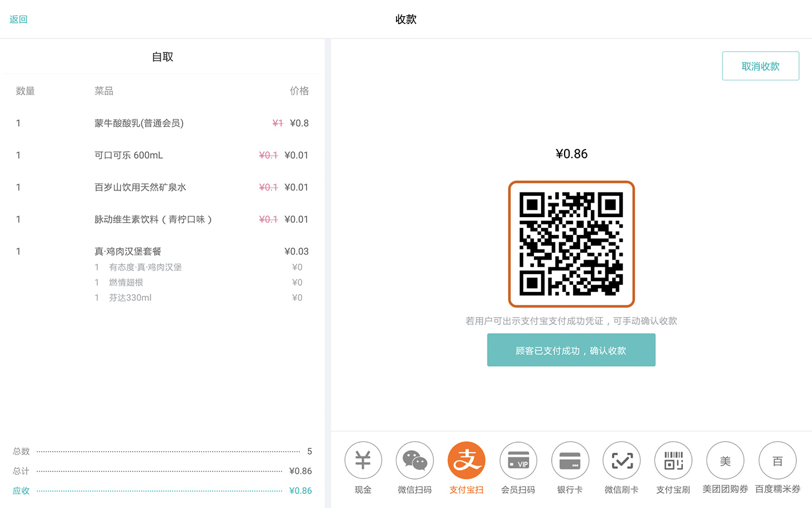Choose WeChat card swipe (微信刷卡) icon

pos(622,461)
